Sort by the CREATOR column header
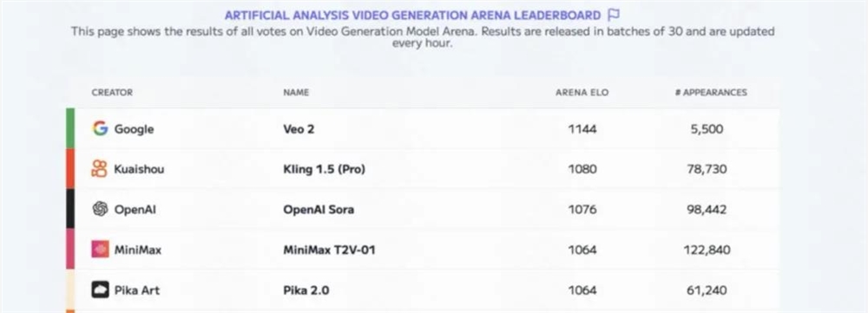The image size is (868, 313). 112,93
